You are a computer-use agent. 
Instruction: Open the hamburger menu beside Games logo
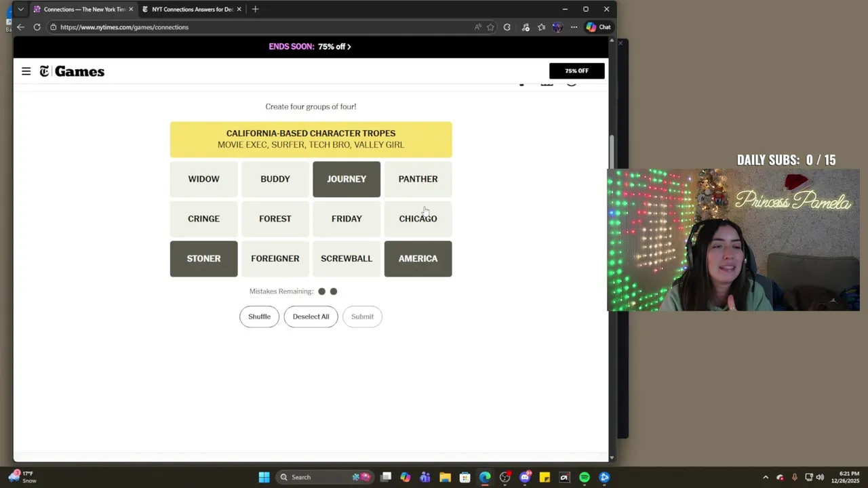pyautogui.click(x=26, y=71)
